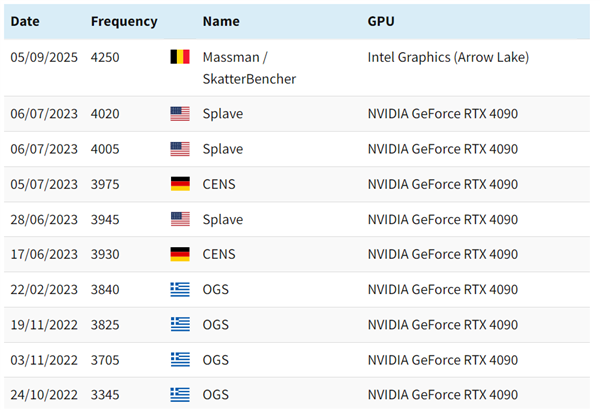600x410 pixels.
Task: Click the Belgian flag beside Massman / SkatterBencher
Action: tap(180, 57)
